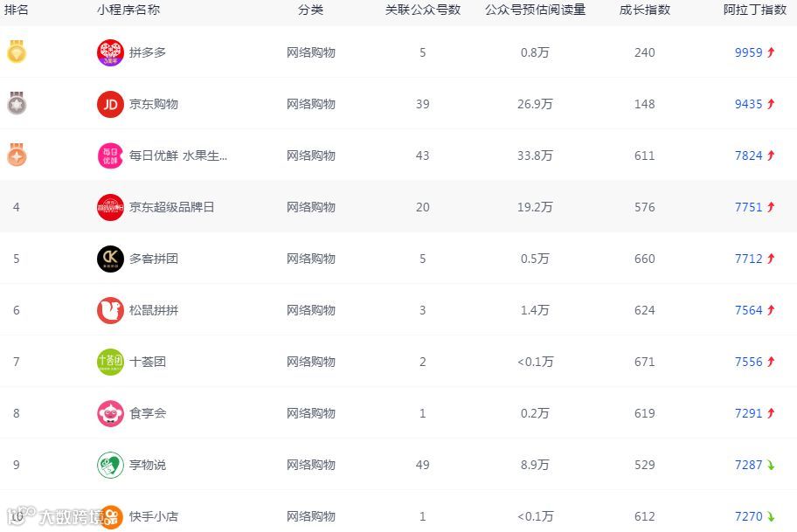Click the 成长指数 column header
797x532 pixels.
point(645,10)
